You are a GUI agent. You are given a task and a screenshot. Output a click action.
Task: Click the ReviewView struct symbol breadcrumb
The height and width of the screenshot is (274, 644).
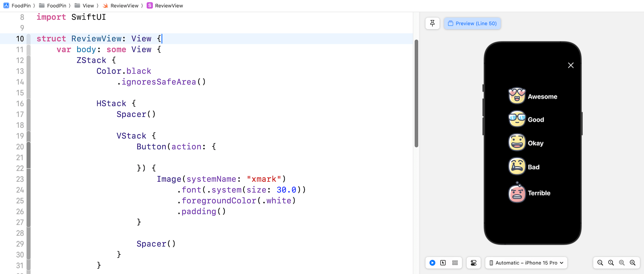pos(165,6)
